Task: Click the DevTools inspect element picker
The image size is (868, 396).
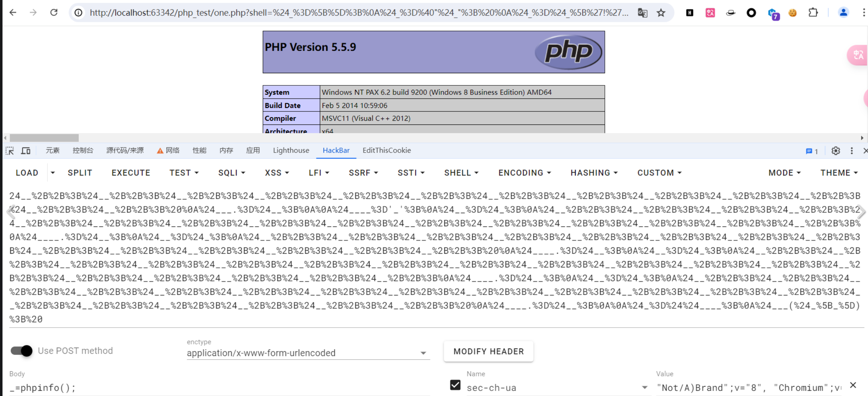Action: tap(10, 151)
